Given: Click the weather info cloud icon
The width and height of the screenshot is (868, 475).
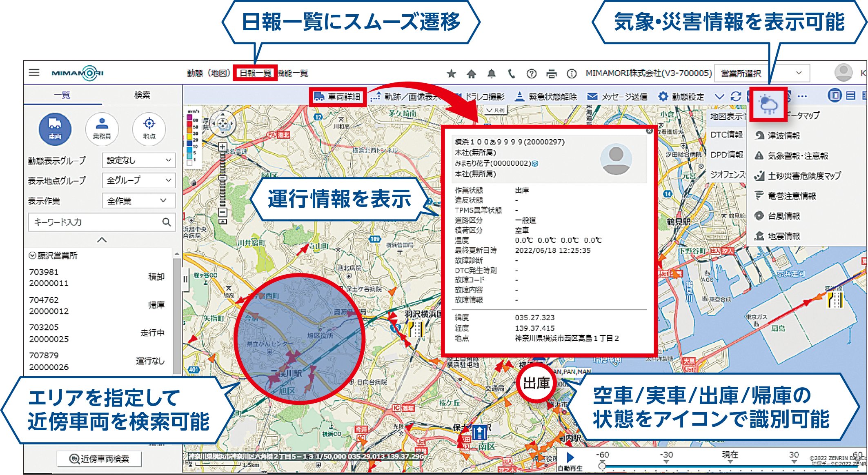Looking at the screenshot, I should coord(768,105).
